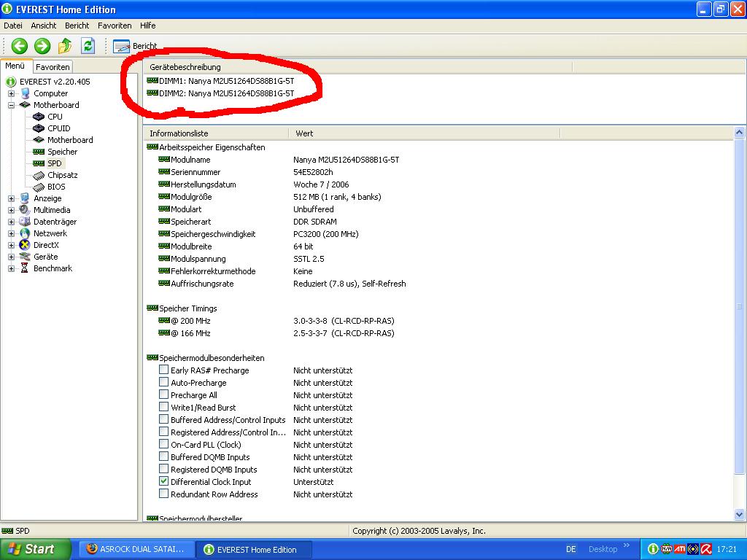The image size is (747, 560).
Task: Click EVEREST Home Edition taskbar button
Action: point(255,549)
